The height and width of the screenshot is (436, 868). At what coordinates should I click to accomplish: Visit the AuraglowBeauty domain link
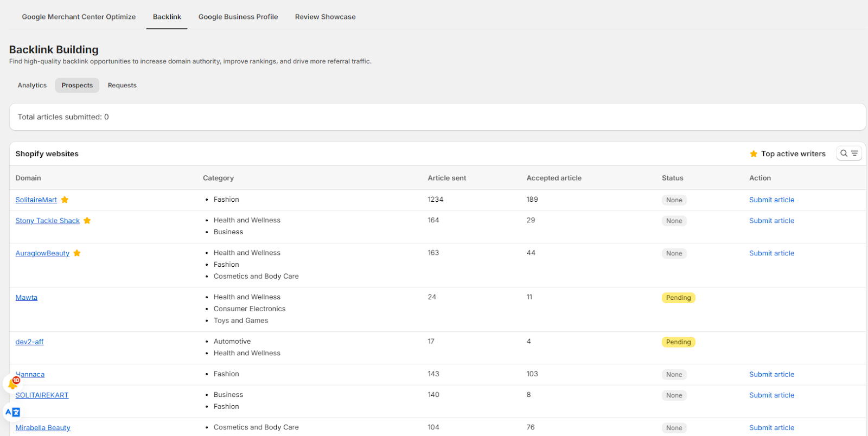point(43,253)
